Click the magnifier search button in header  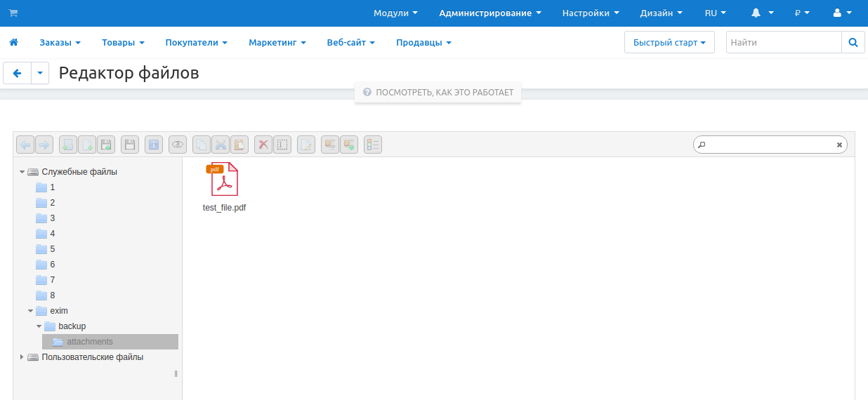tap(853, 42)
